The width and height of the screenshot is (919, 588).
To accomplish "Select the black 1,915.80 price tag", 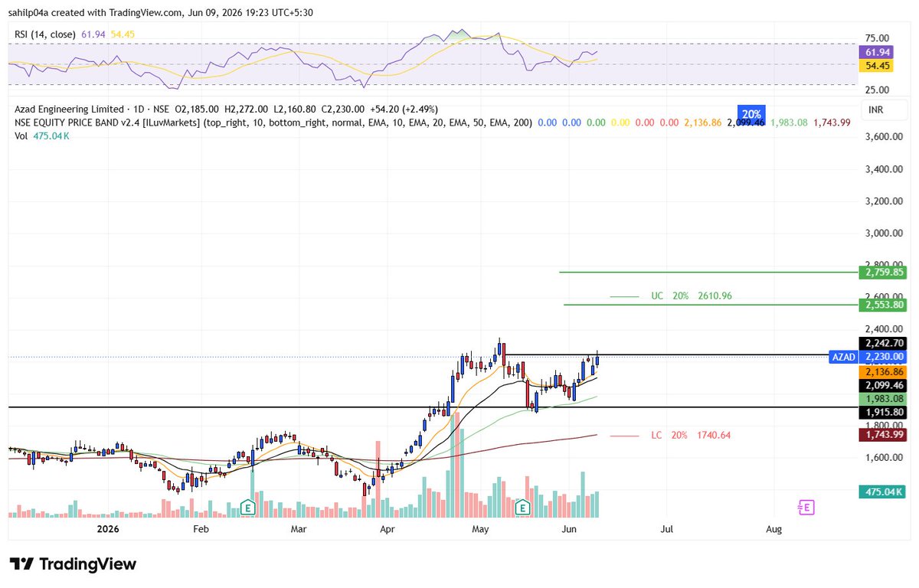I will point(883,412).
